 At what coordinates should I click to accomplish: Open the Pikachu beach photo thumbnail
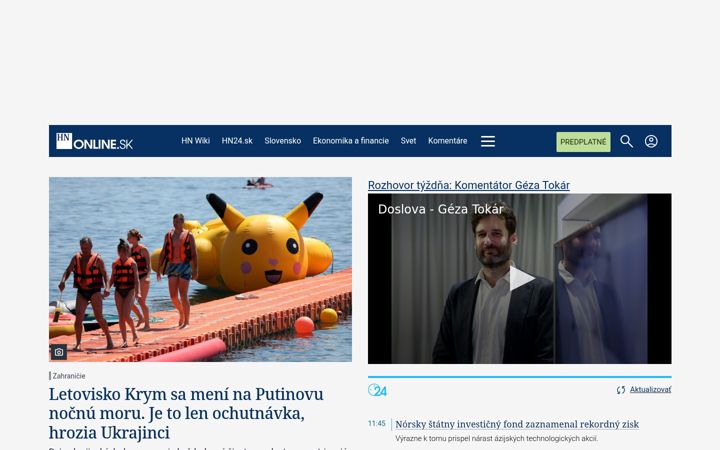tap(201, 270)
